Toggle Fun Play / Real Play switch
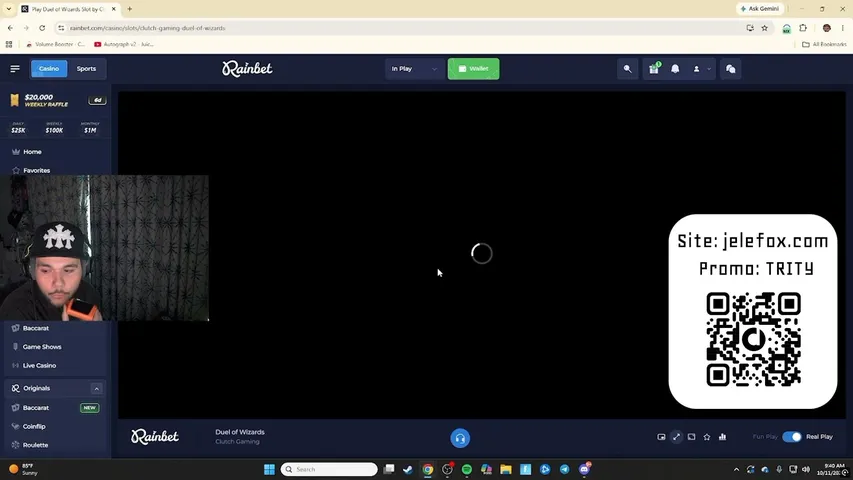The image size is (853, 480). (792, 437)
